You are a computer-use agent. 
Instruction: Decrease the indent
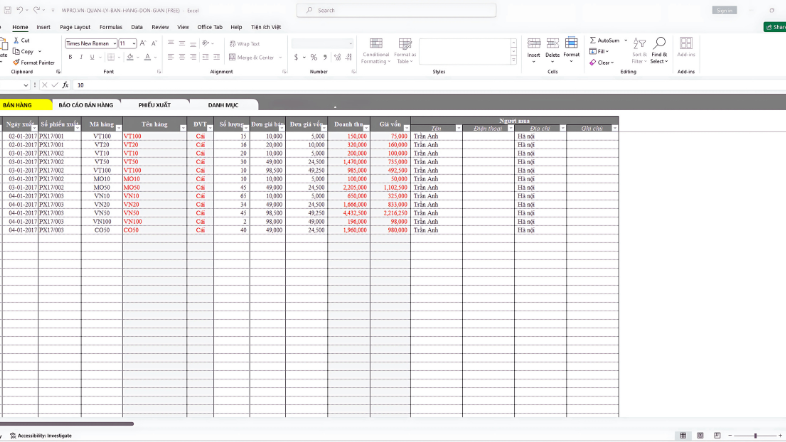pyautogui.click(x=206, y=57)
